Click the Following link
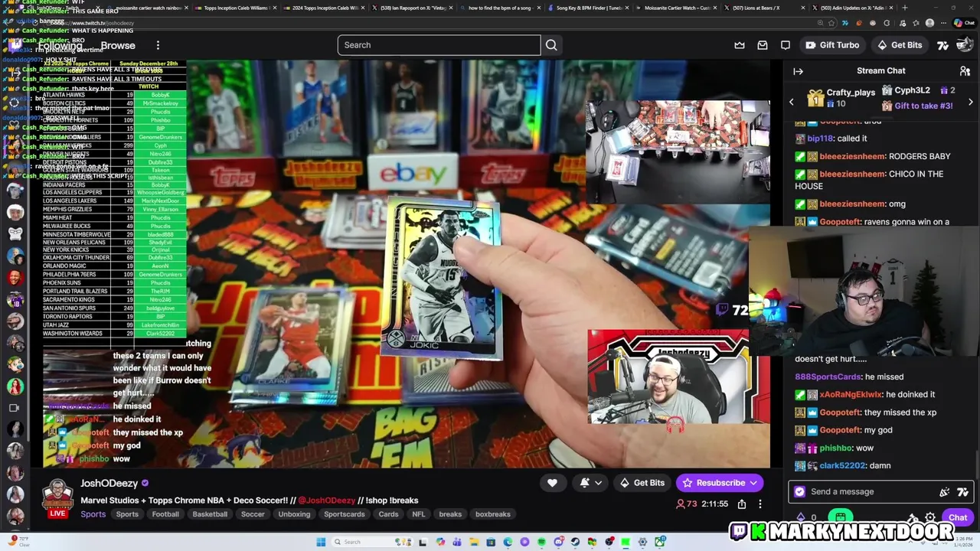 (60, 45)
